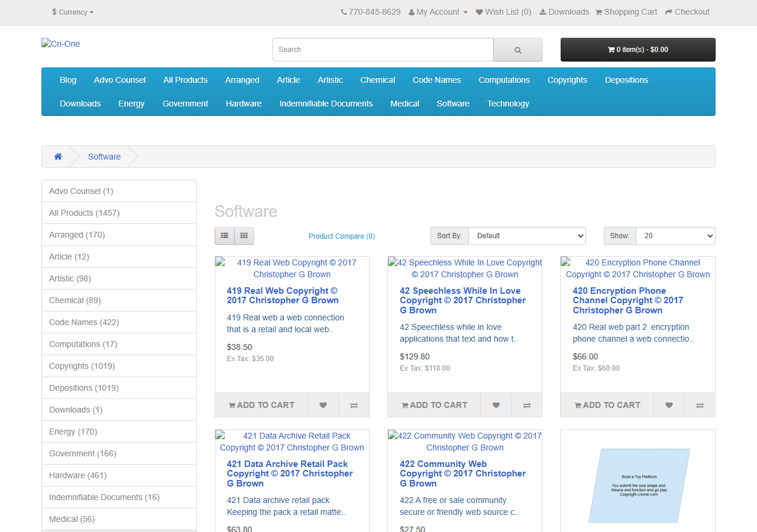Select Government (166) in sidebar

pyautogui.click(x=119, y=453)
